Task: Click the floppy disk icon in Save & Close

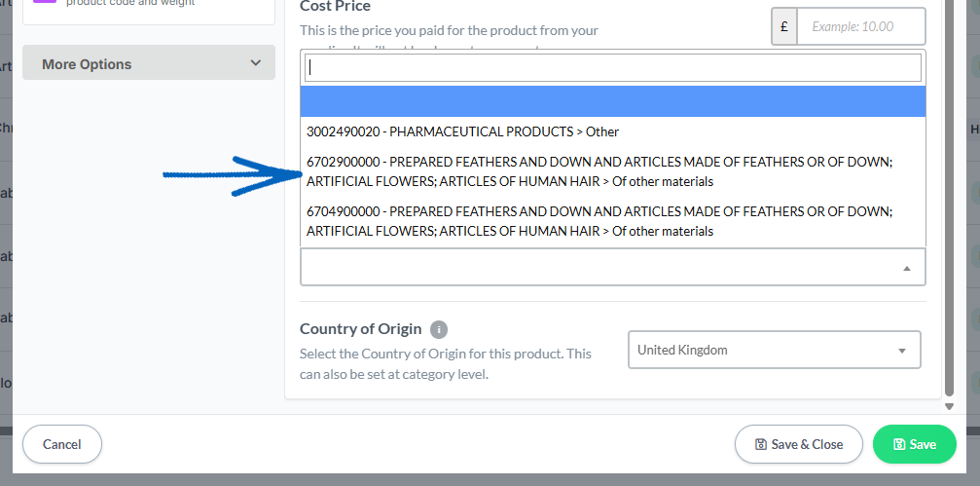Action: pyautogui.click(x=761, y=444)
